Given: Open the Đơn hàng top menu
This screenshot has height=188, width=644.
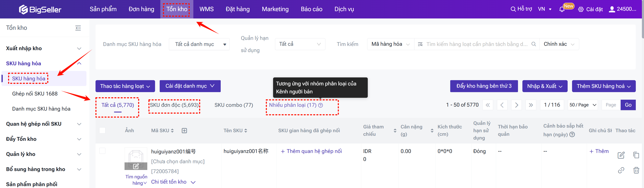Looking at the screenshot, I should coord(141,9).
